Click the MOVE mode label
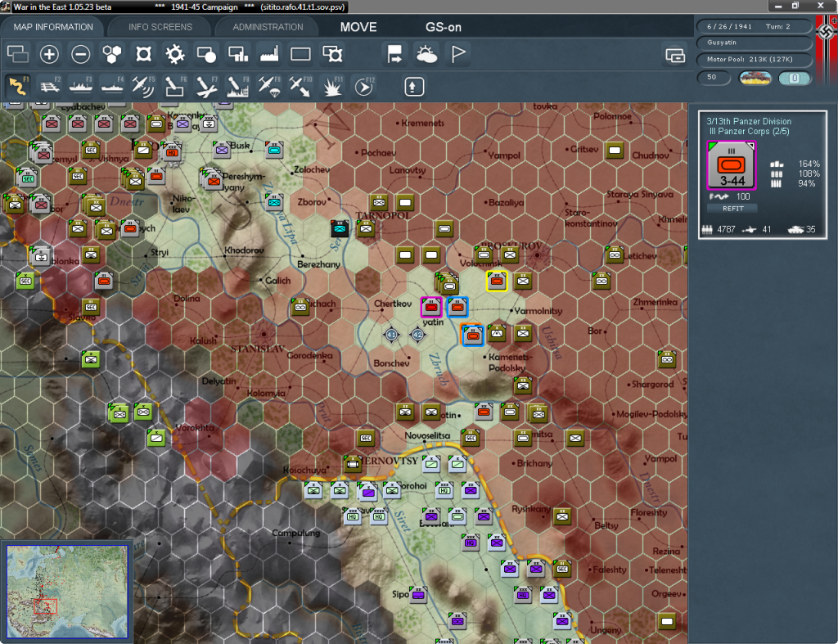The height and width of the screenshot is (644, 838). coord(358,27)
